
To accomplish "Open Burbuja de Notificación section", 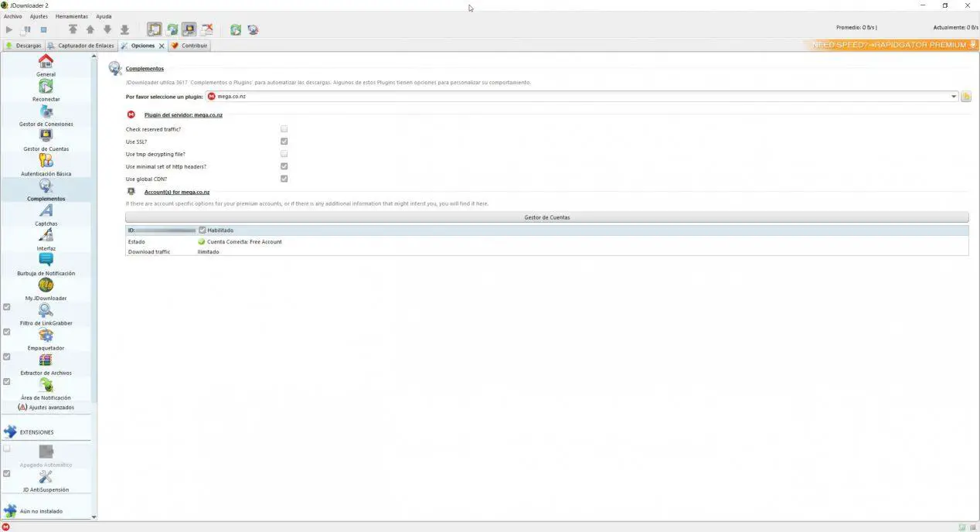I will coord(46,264).
